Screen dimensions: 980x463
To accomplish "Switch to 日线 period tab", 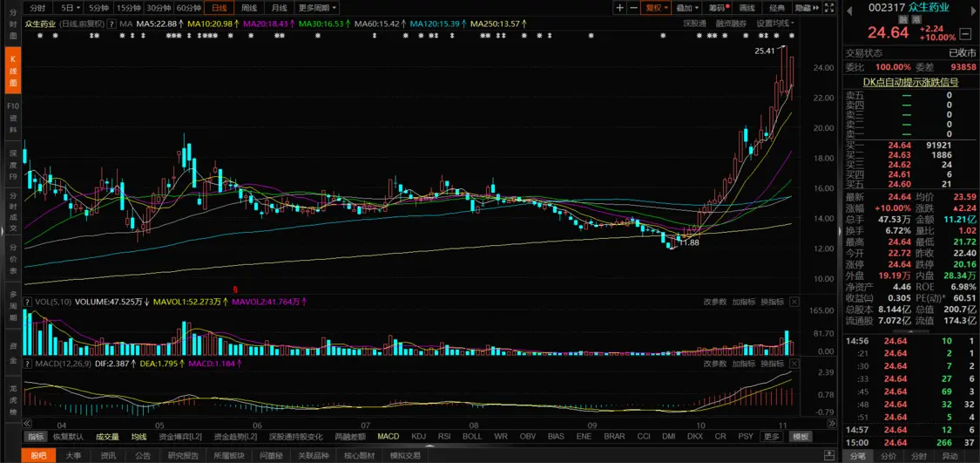I will (x=219, y=8).
